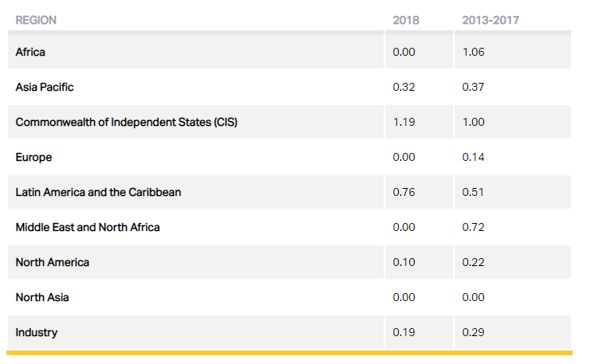The width and height of the screenshot is (591, 364).
Task: Select Asia Pacific's 2018 value 0.32
Action: pyautogui.click(x=405, y=87)
